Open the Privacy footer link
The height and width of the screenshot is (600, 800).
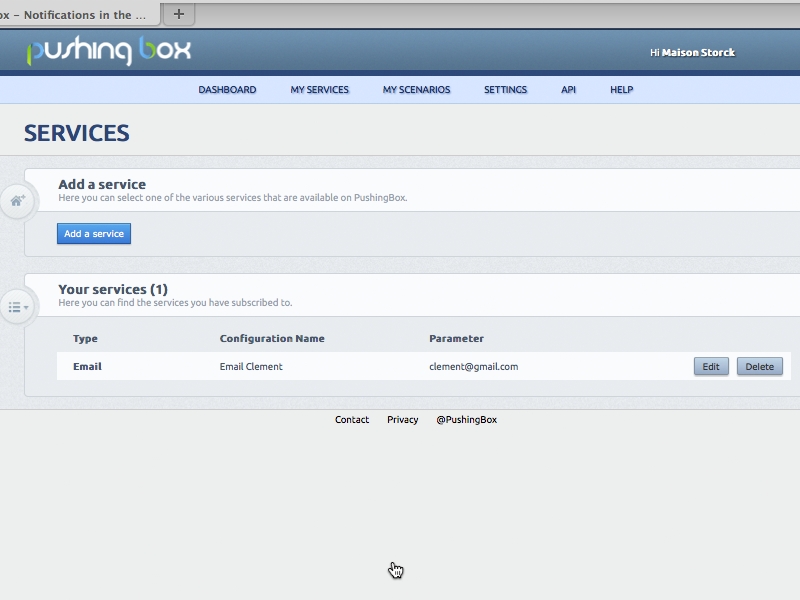click(x=403, y=420)
